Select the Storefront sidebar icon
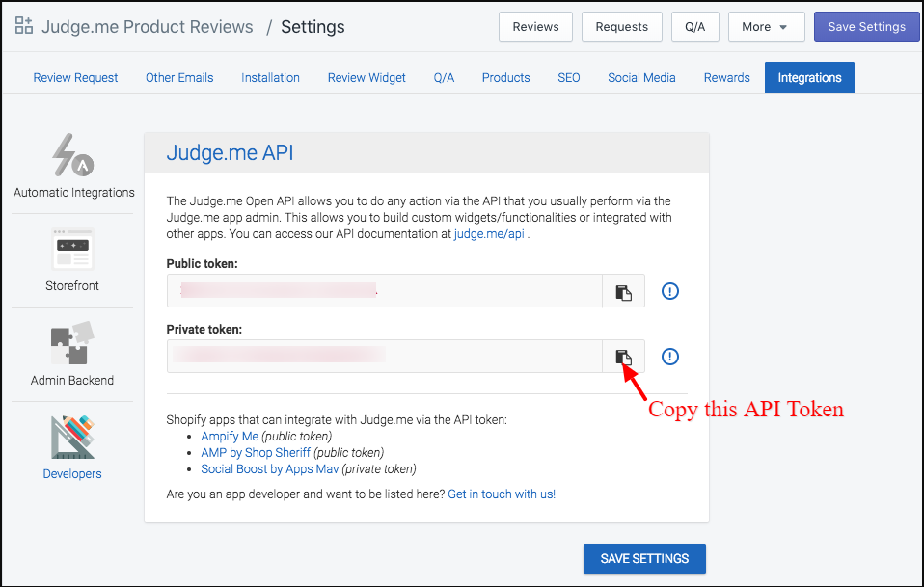This screenshot has height=587, width=924. (x=72, y=249)
